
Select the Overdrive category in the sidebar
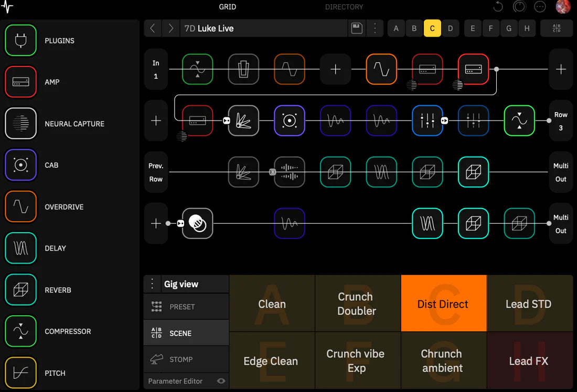[21, 206]
